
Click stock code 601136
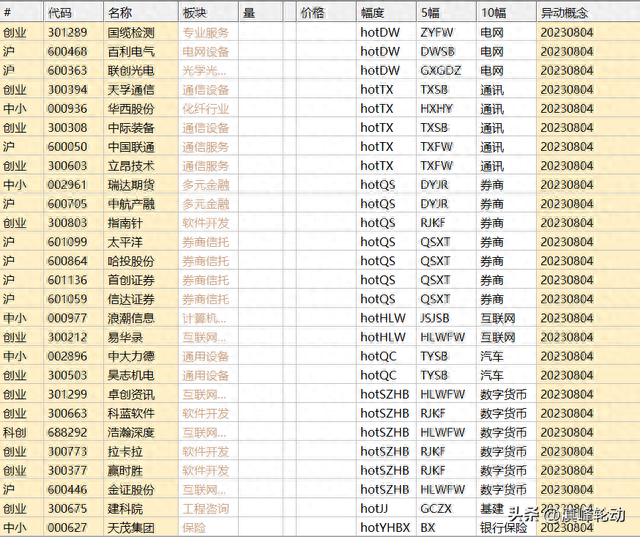67,280
